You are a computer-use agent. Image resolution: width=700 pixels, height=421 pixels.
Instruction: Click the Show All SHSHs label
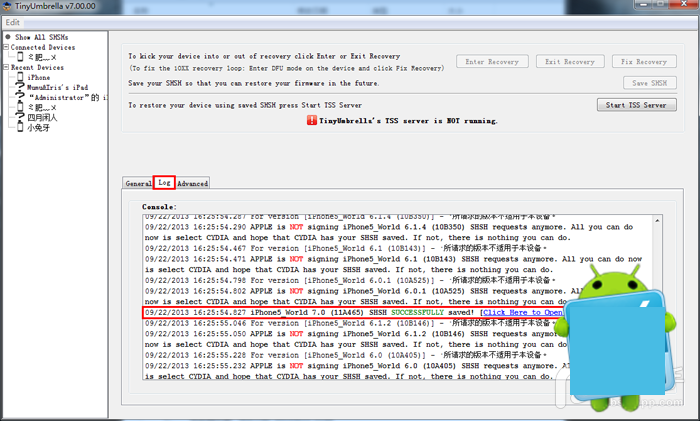(42, 37)
